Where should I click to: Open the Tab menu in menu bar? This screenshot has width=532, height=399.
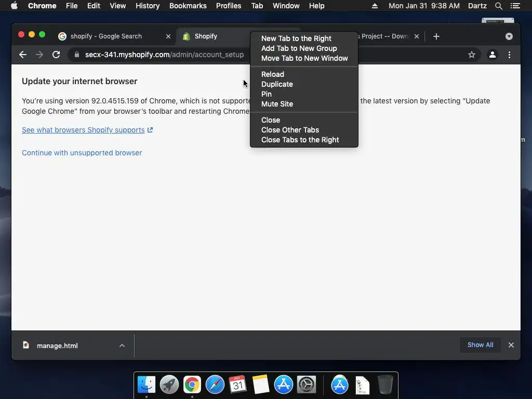click(257, 6)
